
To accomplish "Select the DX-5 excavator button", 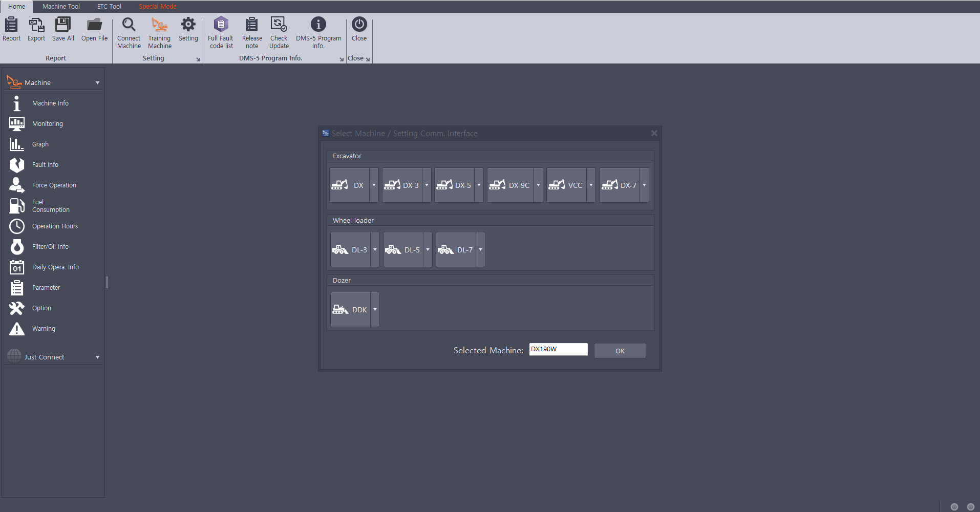I will pyautogui.click(x=455, y=185).
